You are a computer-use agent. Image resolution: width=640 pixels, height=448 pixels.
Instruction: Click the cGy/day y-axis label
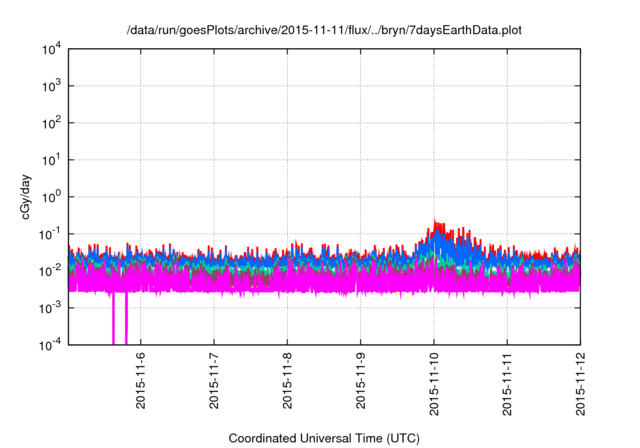pyautogui.click(x=26, y=197)
